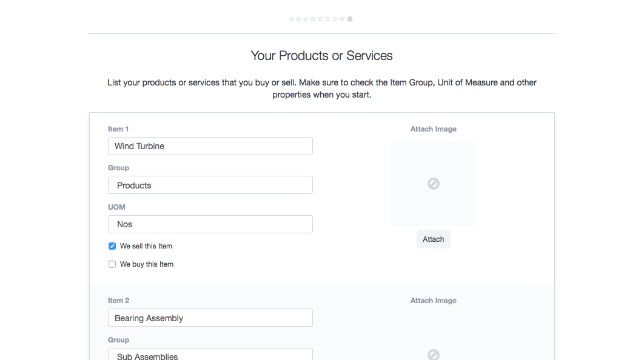Click 'We sell this Item' label text
The width and height of the screenshot is (644, 360).
(x=146, y=246)
